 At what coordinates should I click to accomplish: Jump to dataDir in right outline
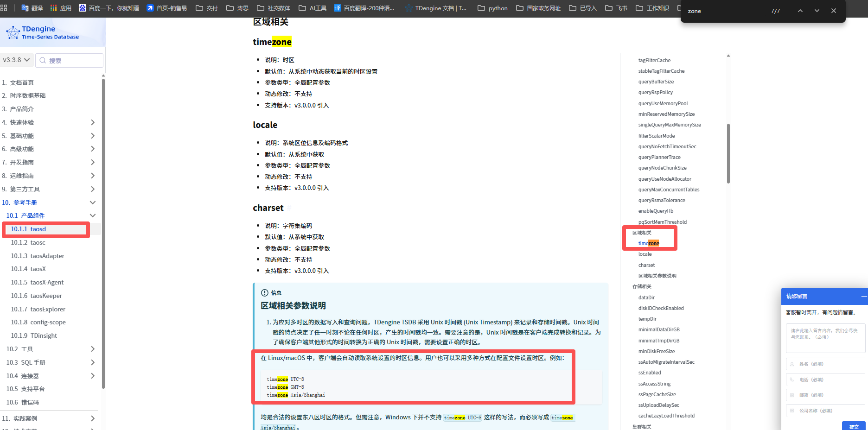click(x=646, y=297)
